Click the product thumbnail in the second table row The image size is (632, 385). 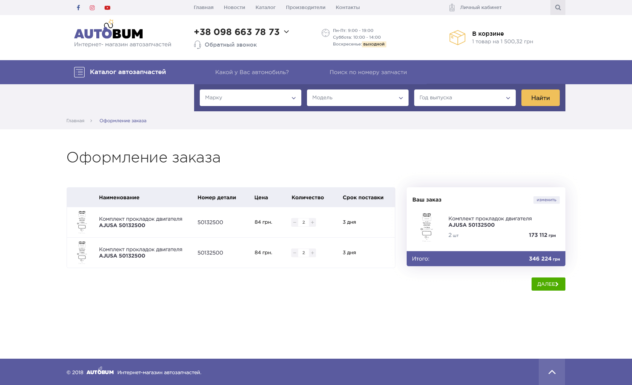pyautogui.click(x=82, y=252)
